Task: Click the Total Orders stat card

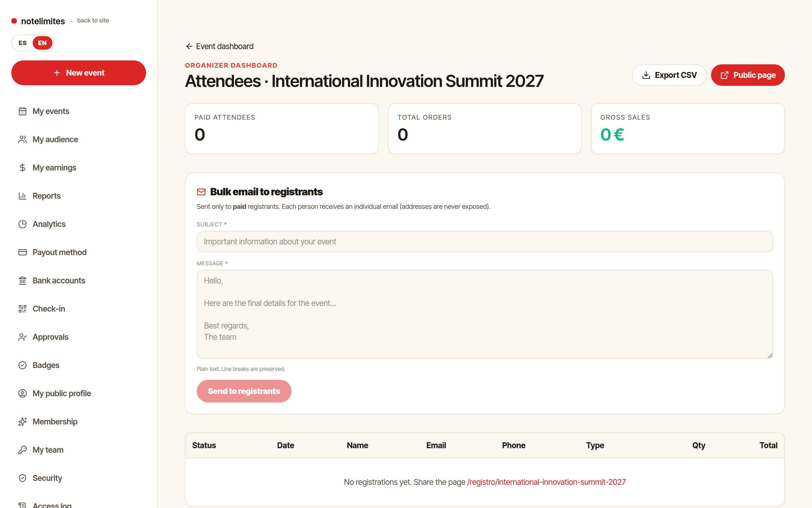Action: [x=484, y=129]
